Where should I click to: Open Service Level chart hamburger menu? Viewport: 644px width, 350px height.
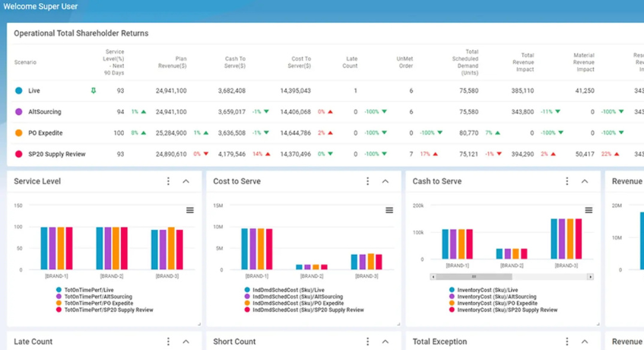(190, 211)
